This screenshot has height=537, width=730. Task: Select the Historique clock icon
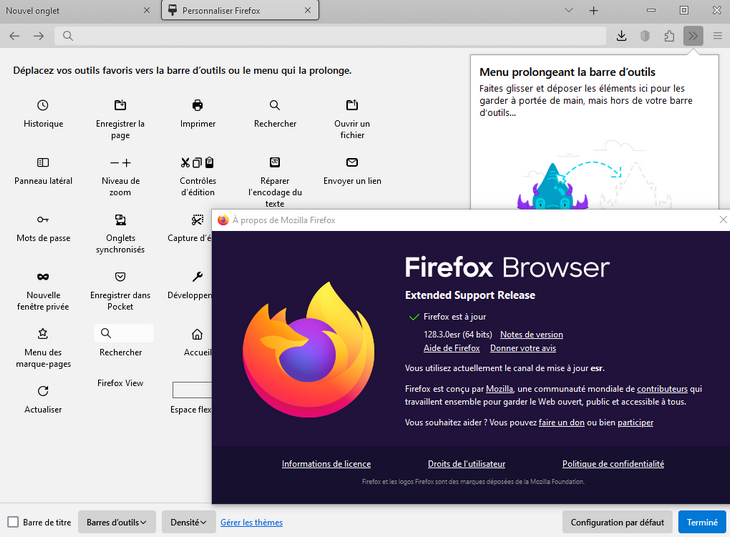tap(43, 105)
